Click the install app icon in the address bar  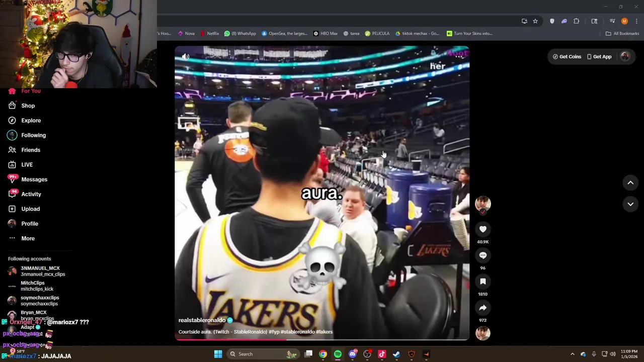click(x=524, y=21)
